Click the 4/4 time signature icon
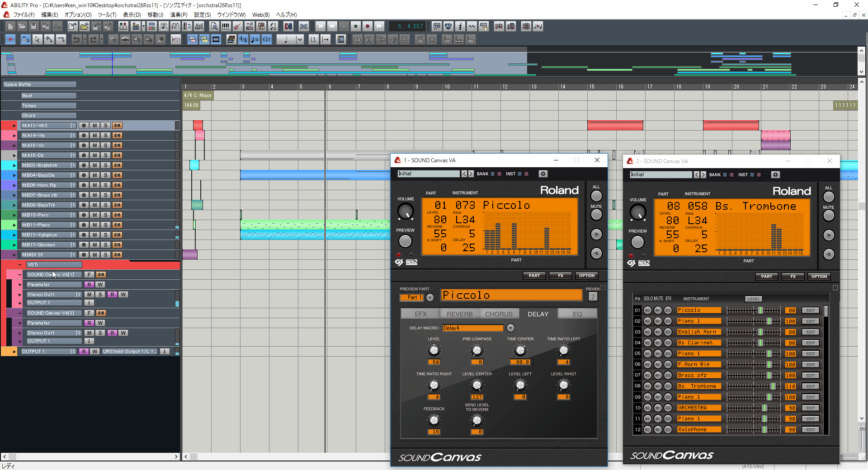The image size is (868, 470). 243,40
